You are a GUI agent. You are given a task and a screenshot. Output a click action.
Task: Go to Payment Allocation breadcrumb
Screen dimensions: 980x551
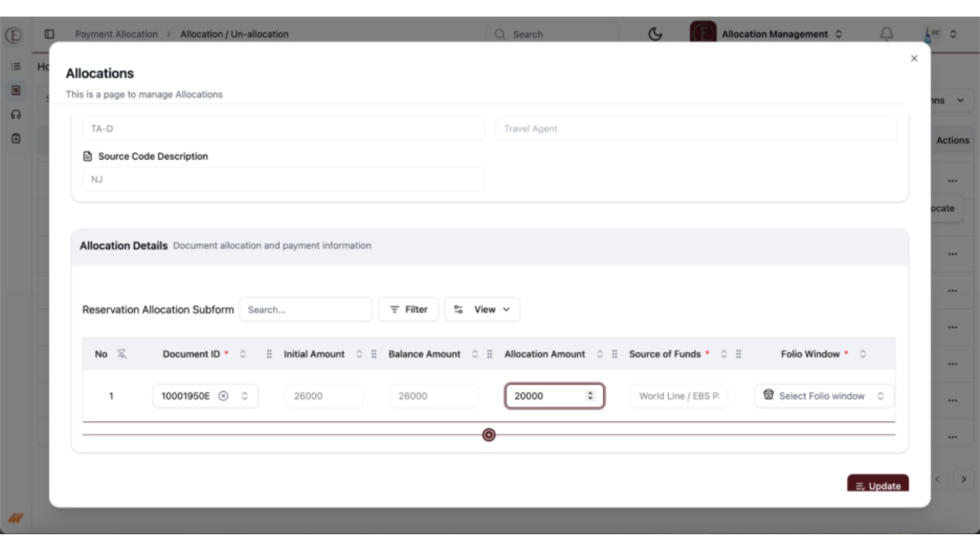click(x=116, y=34)
